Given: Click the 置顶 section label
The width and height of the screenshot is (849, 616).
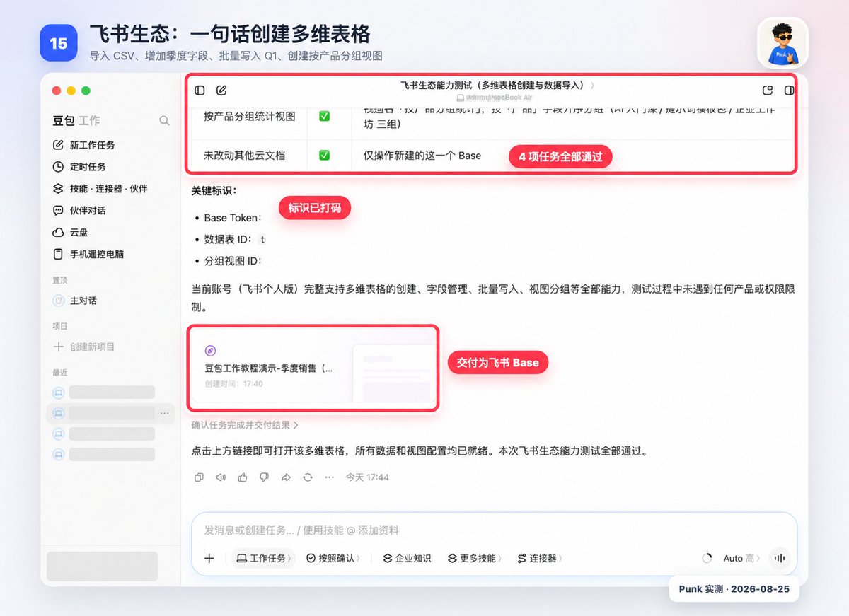Looking at the screenshot, I should 60,279.
